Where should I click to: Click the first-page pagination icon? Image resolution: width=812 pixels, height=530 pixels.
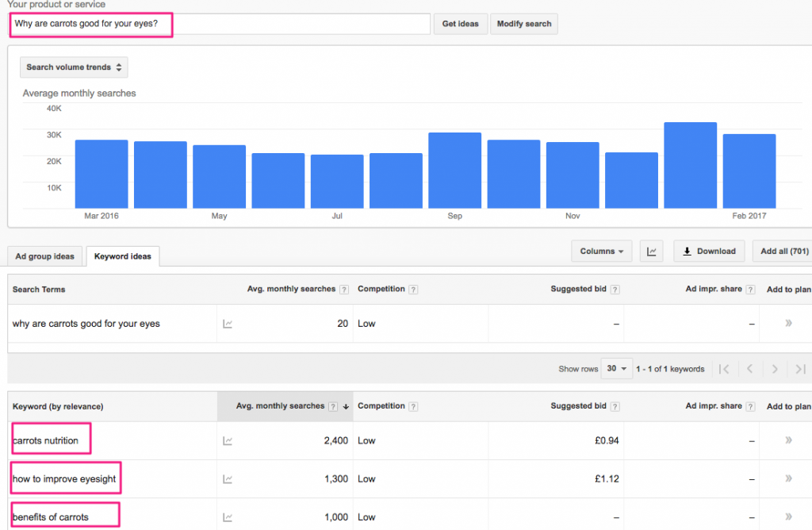point(723,369)
